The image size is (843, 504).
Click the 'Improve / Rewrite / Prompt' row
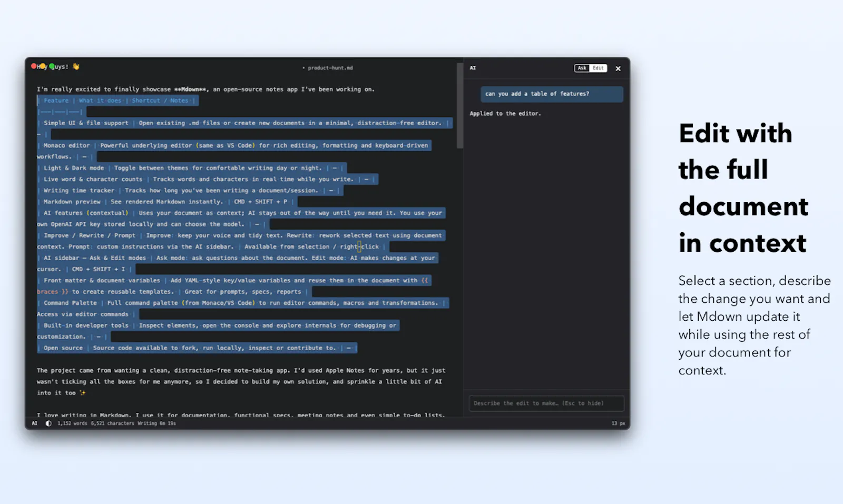241,241
